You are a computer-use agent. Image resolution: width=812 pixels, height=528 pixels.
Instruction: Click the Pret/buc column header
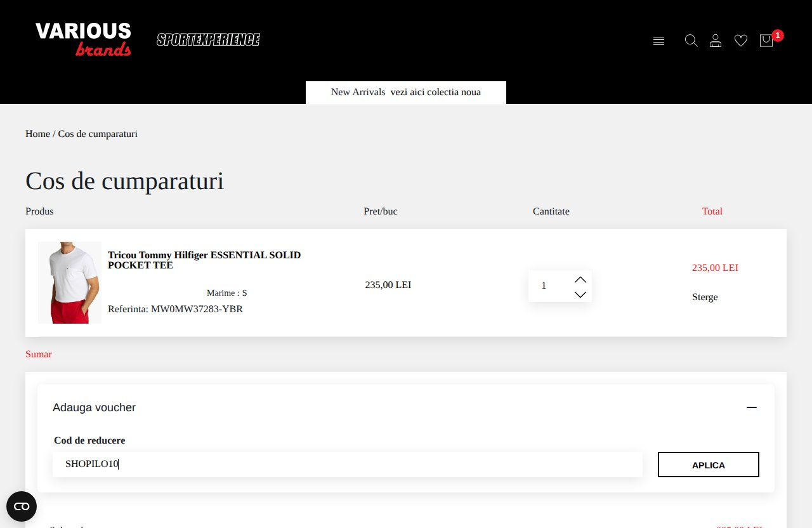pyautogui.click(x=381, y=211)
